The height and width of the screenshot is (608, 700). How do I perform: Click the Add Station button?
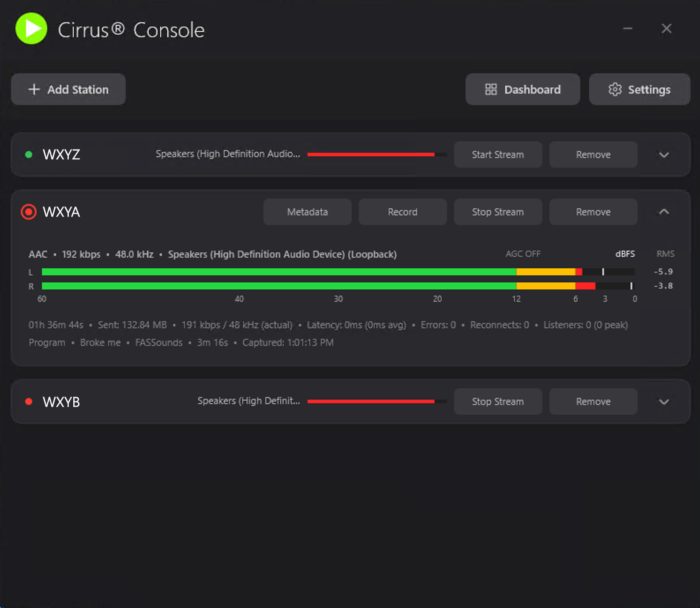click(68, 89)
